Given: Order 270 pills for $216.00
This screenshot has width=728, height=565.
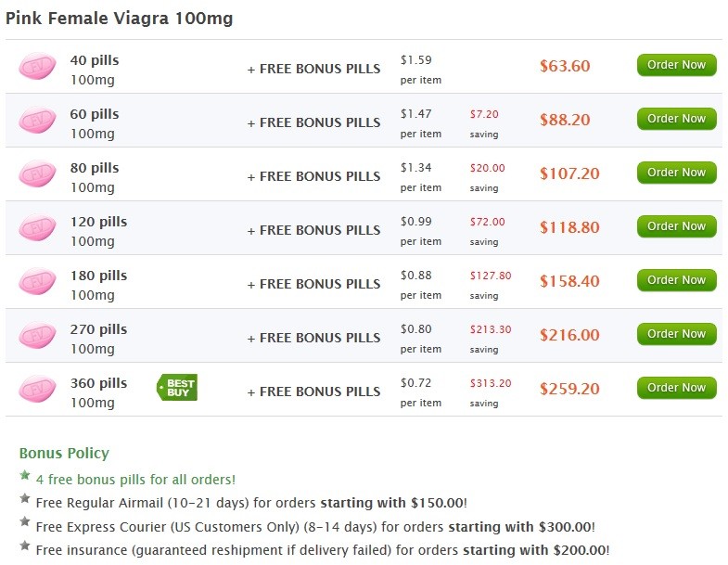Looking at the screenshot, I should click(x=676, y=335).
